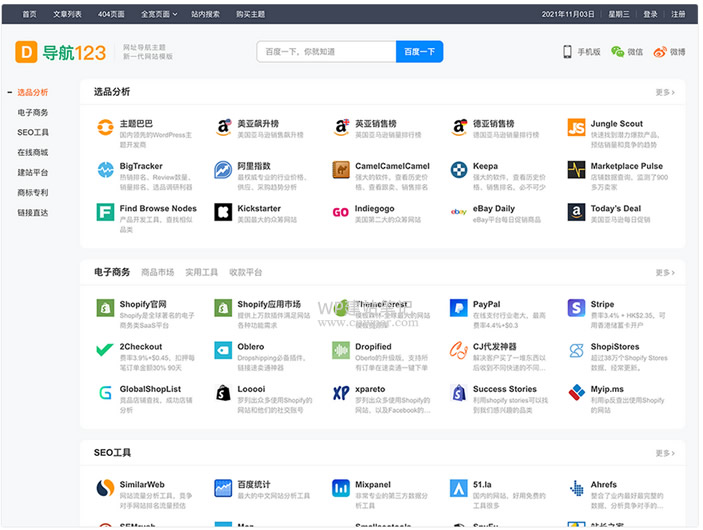Click the 美亚飙升榜 Amazon icon
This screenshot has height=530, width=703.
(x=223, y=127)
